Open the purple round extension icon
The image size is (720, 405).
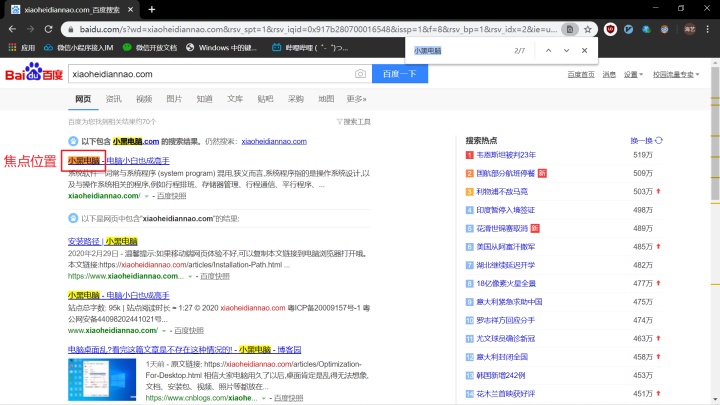(x=664, y=29)
